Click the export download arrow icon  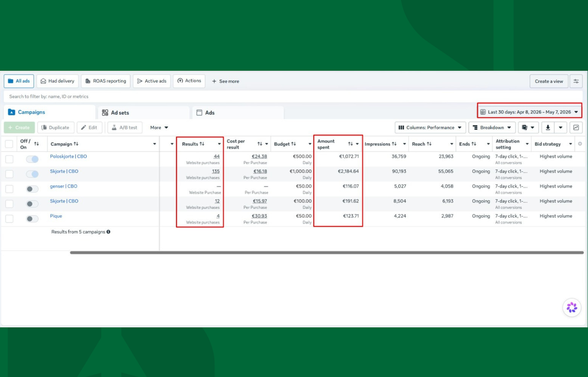[547, 127]
